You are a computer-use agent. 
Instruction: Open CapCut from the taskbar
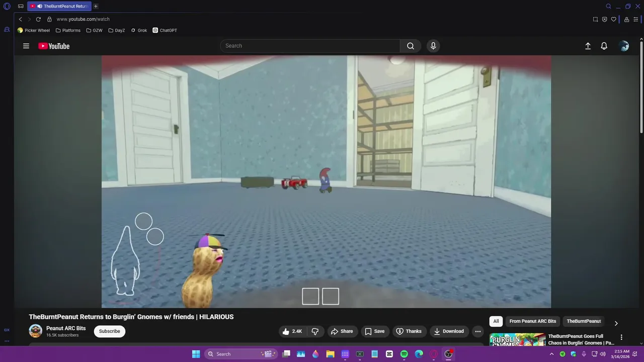point(389,354)
